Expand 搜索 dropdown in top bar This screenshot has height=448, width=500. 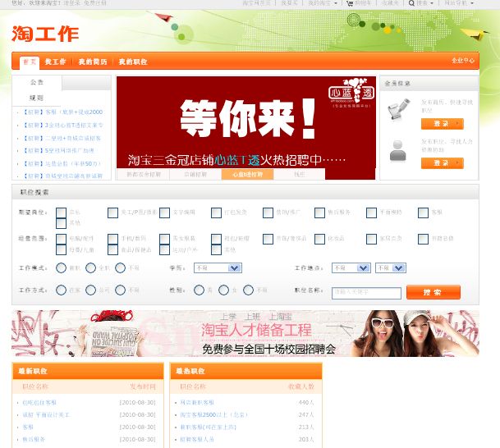pyautogui.click(x=424, y=3)
